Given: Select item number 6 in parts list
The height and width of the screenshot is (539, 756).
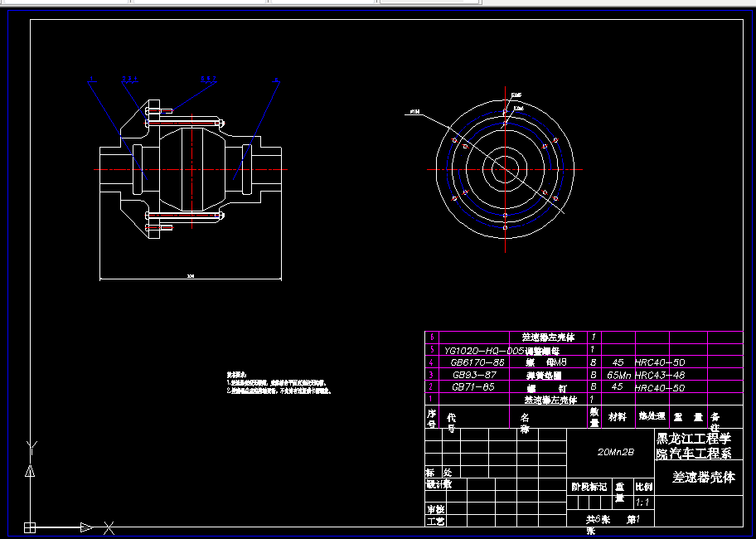Looking at the screenshot, I should [x=432, y=337].
